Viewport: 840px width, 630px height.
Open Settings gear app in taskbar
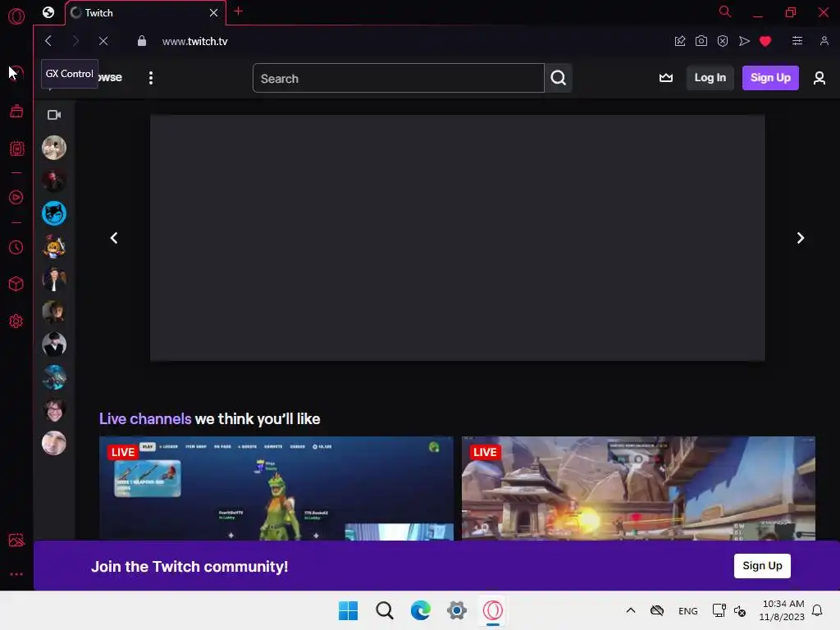(x=457, y=610)
